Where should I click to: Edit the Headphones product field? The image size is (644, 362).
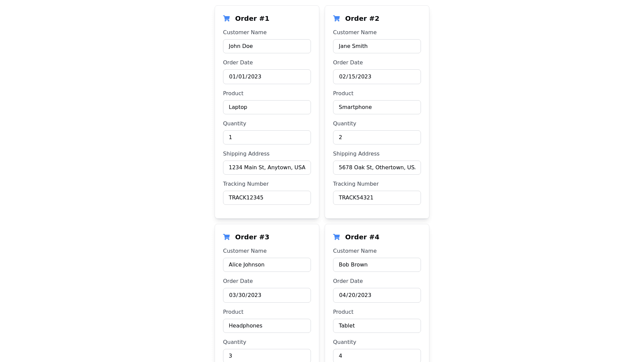[267, 326]
